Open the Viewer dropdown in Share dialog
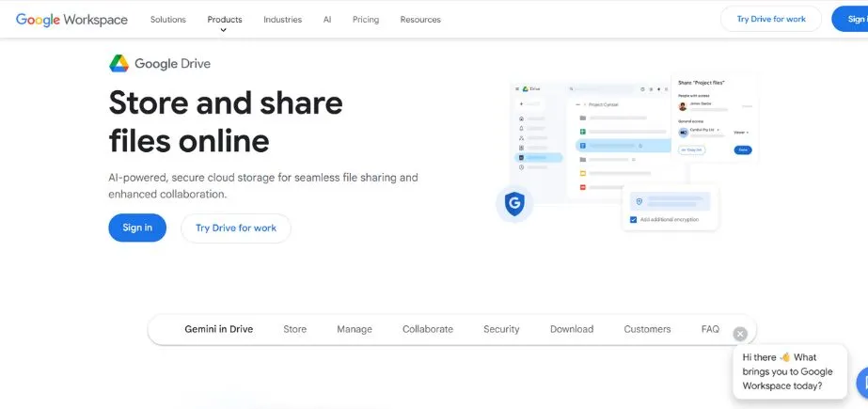868x409 pixels. coord(741,133)
